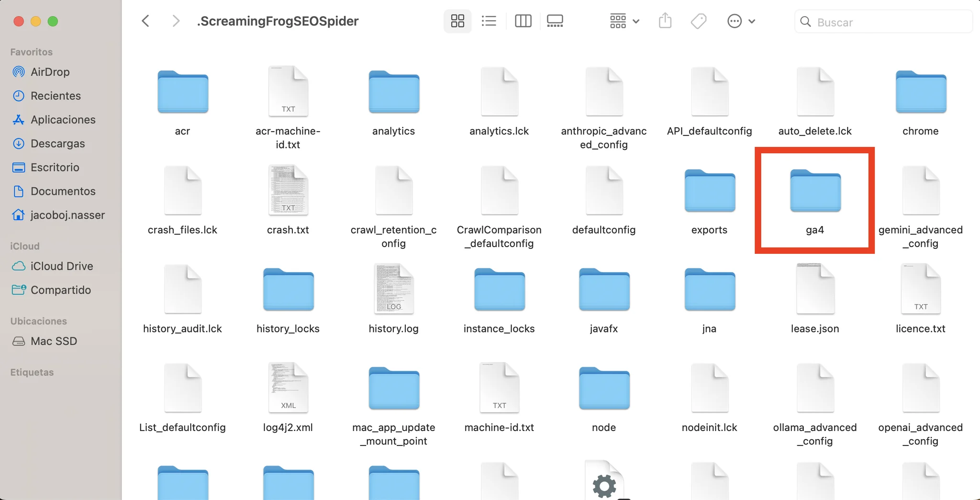This screenshot has width=980, height=500.
Task: Select the nodeinit.lck file
Action: [x=710, y=388]
